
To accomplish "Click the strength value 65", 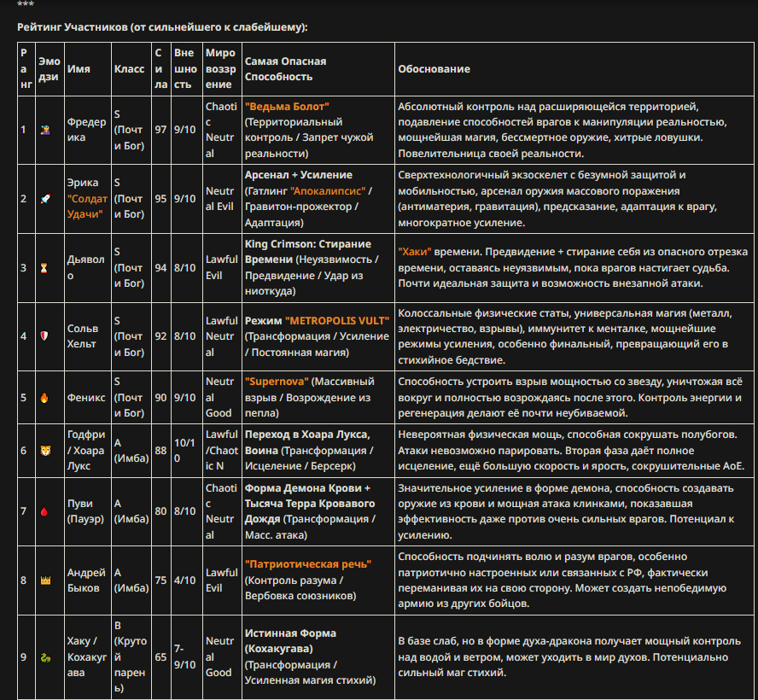I will click(160, 657).
